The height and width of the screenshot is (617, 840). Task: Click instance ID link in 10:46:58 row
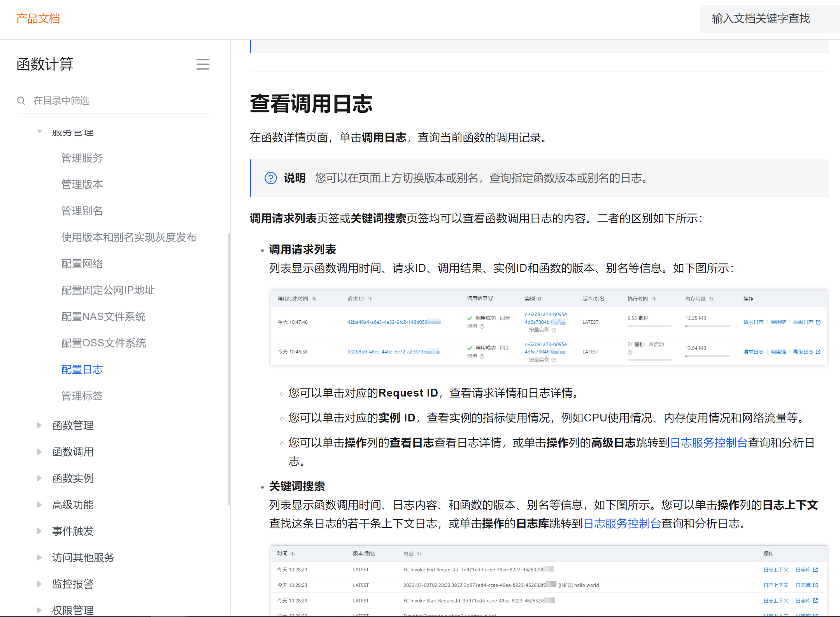(545, 348)
